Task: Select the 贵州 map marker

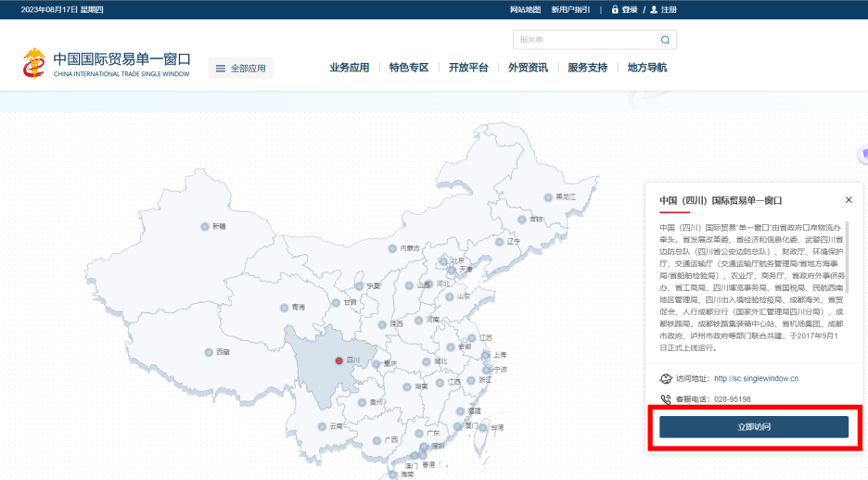Action: pyautogui.click(x=362, y=402)
